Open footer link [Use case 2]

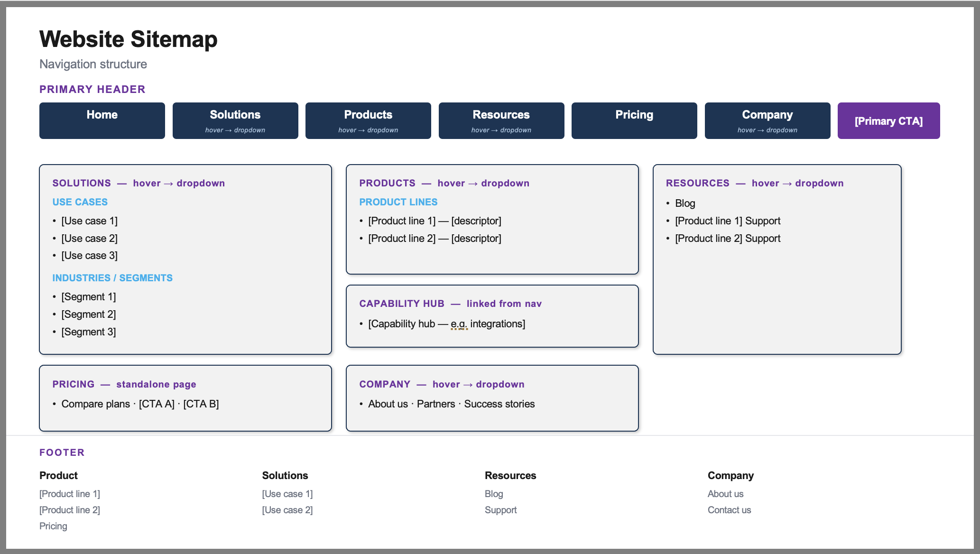287,510
